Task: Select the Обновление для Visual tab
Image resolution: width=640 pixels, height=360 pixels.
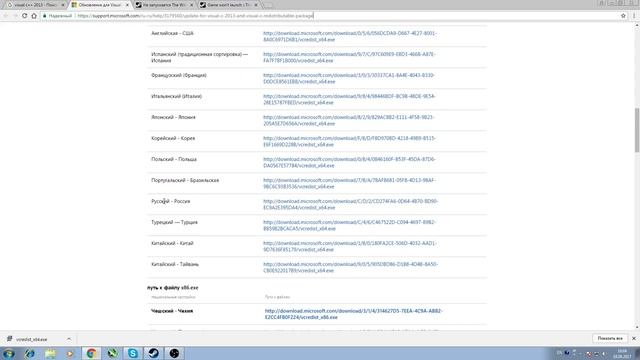Action: (x=99, y=5)
